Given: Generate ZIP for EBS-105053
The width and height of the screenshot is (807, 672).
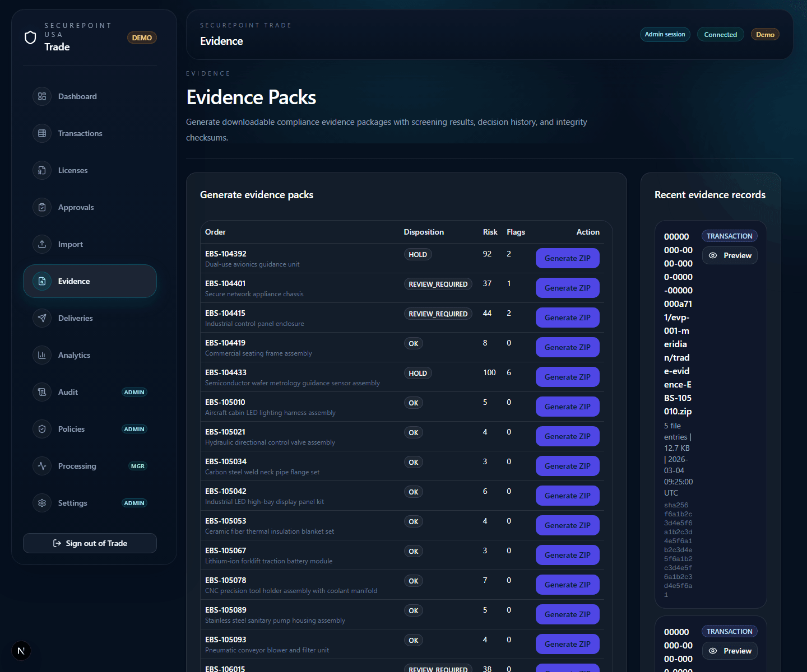Looking at the screenshot, I should (x=568, y=525).
